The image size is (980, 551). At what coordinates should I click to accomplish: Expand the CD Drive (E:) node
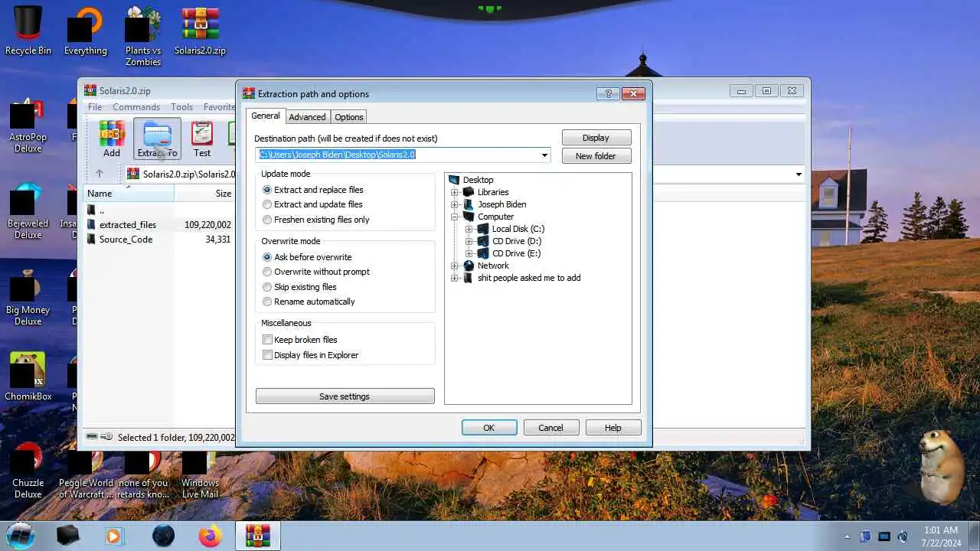469,253
